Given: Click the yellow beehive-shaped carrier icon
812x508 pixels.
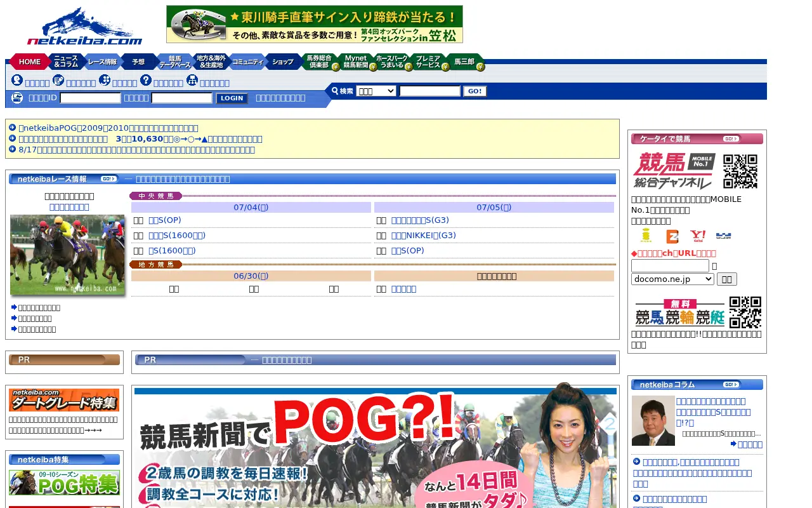Looking at the screenshot, I should point(646,236).
